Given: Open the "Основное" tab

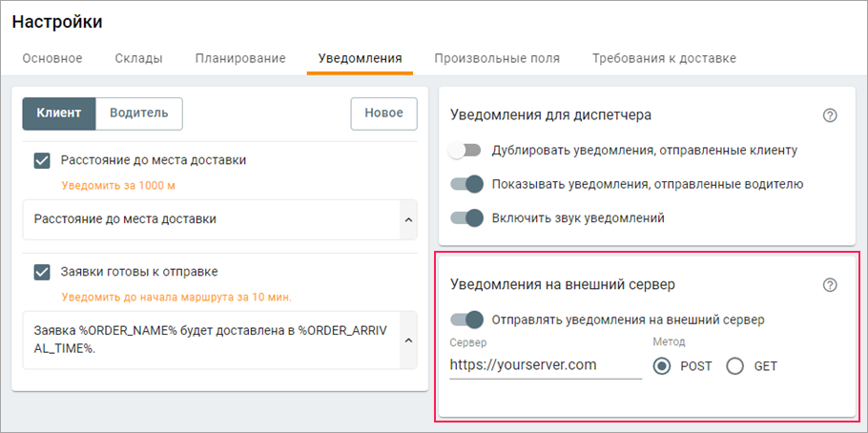Looking at the screenshot, I should click(52, 58).
